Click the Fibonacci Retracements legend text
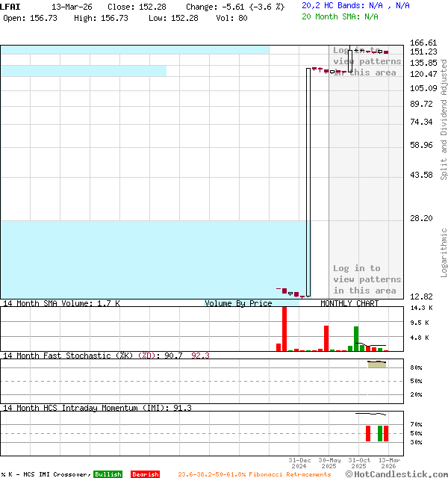 254,474
